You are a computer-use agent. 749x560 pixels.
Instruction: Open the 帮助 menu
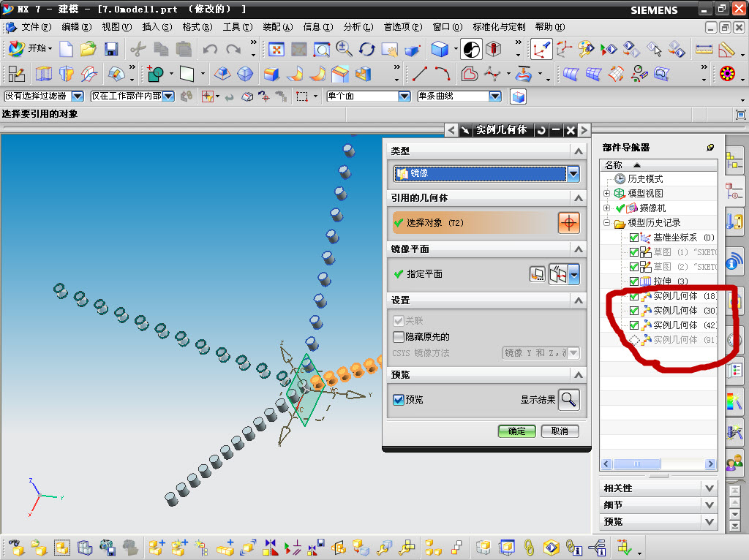(550, 27)
